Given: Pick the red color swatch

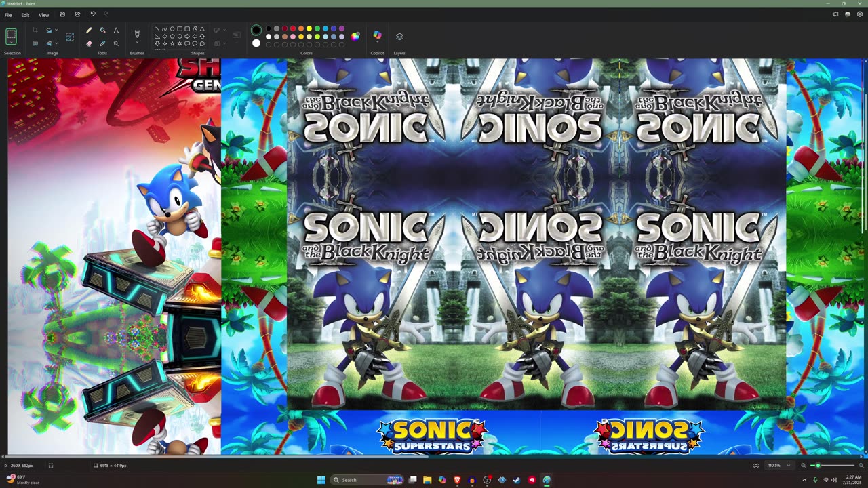Looking at the screenshot, I should pos(293,29).
